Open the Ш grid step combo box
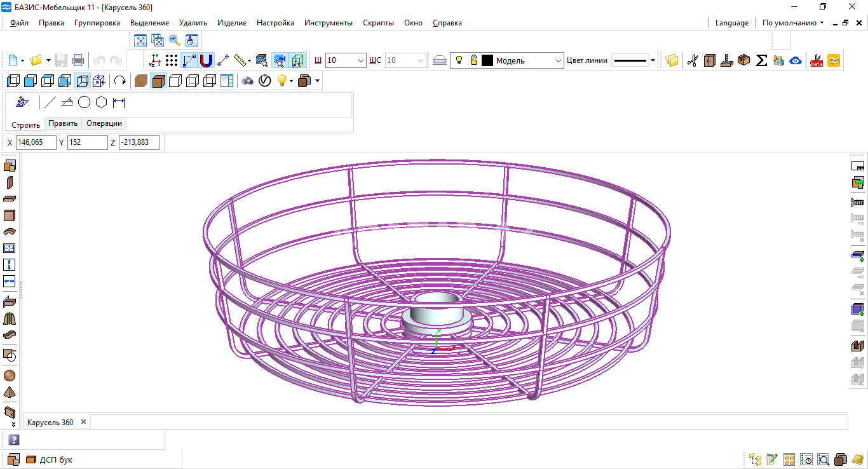The image size is (868, 469). tap(346, 60)
